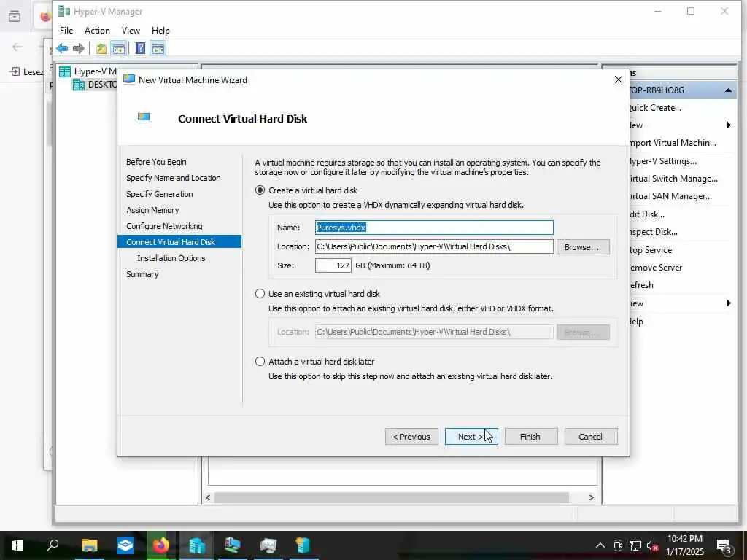Click the Name field containing Puresys.vhdx
Screen dimensions: 747x560
click(434, 227)
